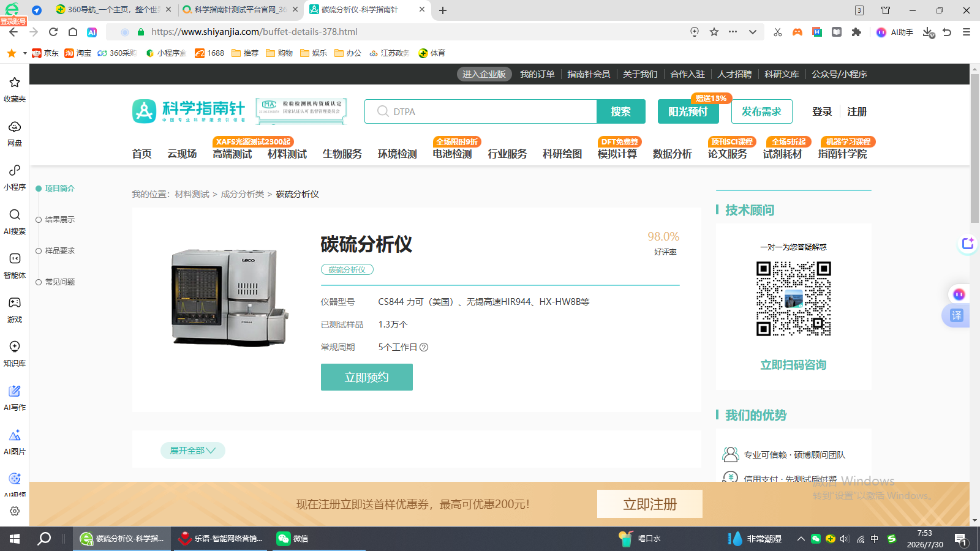The width and height of the screenshot is (980, 551).
Task: Open the browser main menu icon
Action: (x=967, y=32)
